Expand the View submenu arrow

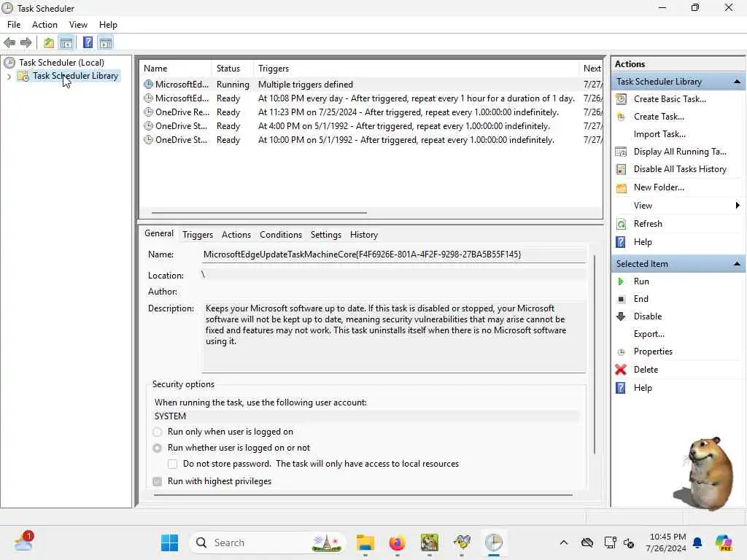click(x=738, y=206)
